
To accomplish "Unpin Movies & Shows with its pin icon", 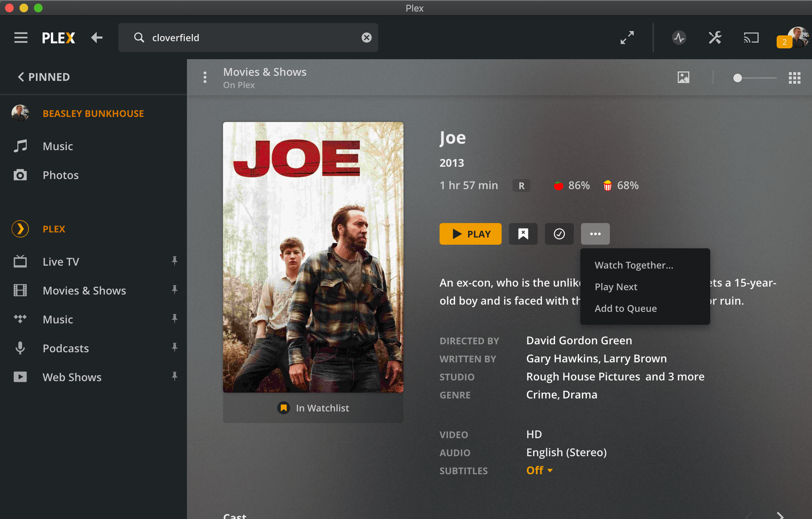I will coord(175,290).
